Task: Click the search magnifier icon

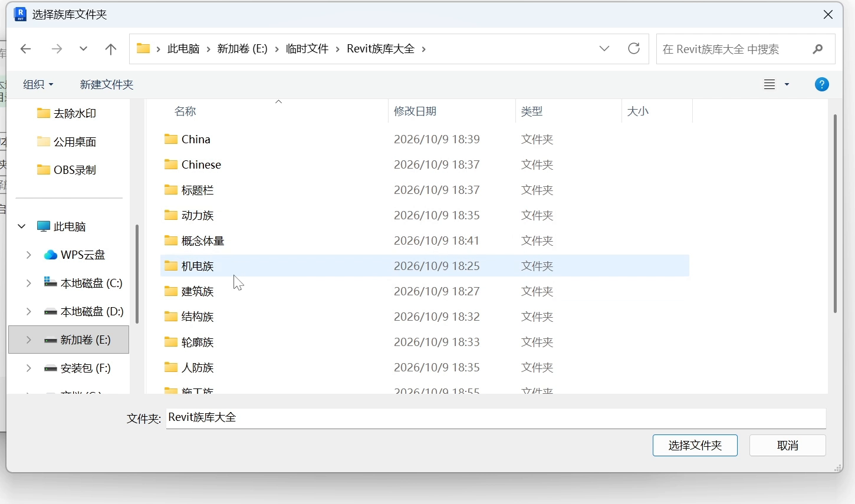Action: tap(818, 49)
